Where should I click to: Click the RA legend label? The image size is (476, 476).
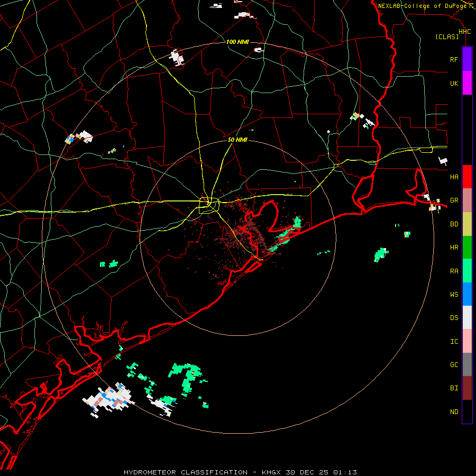point(454,271)
